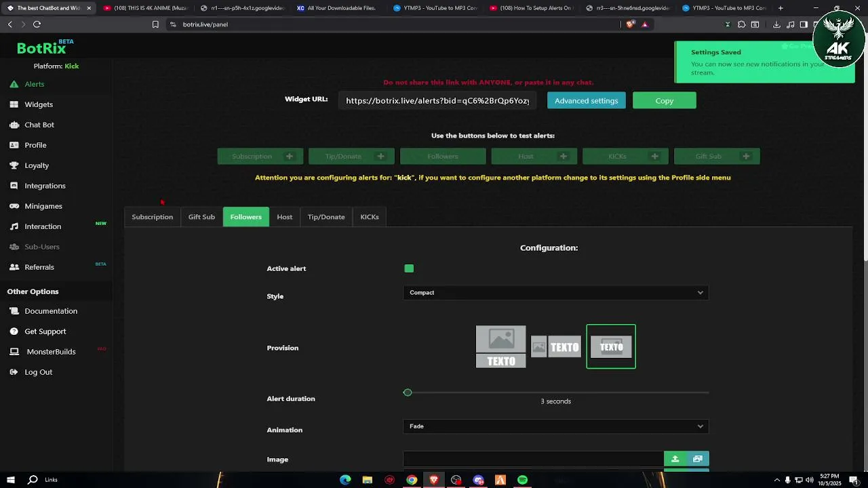
Task: Open the MonsterBuilds laptop icon
Action: (14, 352)
